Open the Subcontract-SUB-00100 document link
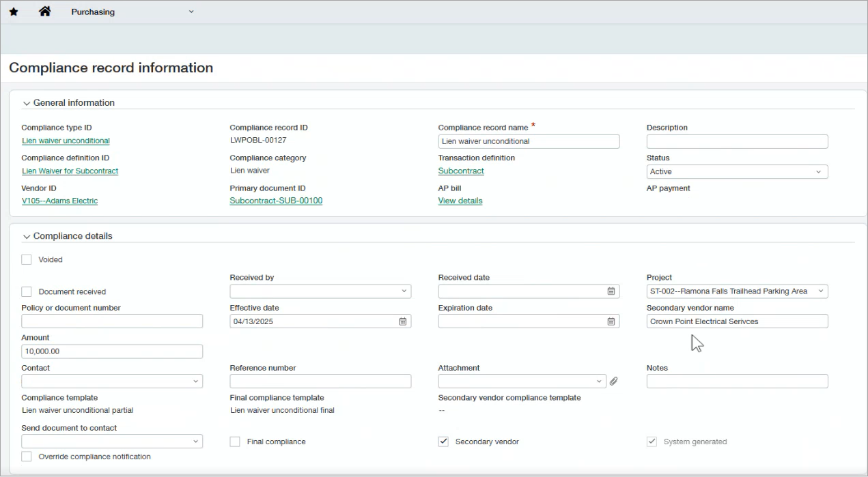The height and width of the screenshot is (477, 868). [x=276, y=201]
